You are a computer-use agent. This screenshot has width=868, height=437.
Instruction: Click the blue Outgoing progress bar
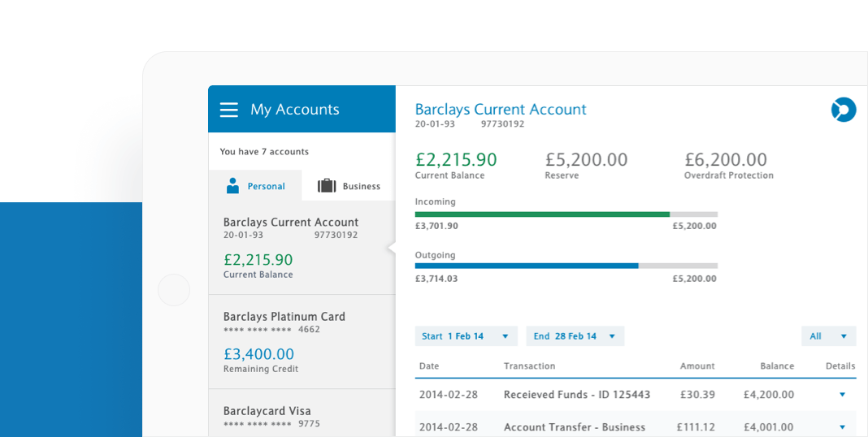click(527, 266)
